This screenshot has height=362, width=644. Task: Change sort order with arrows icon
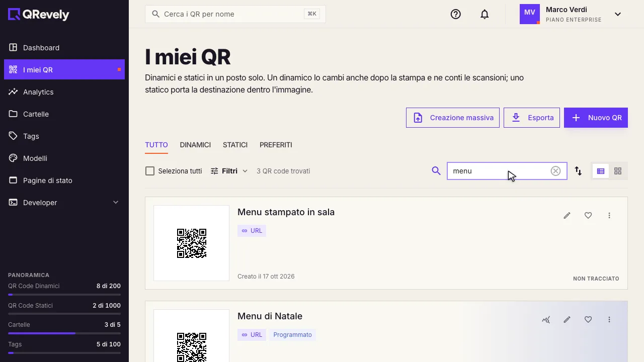coord(579,171)
